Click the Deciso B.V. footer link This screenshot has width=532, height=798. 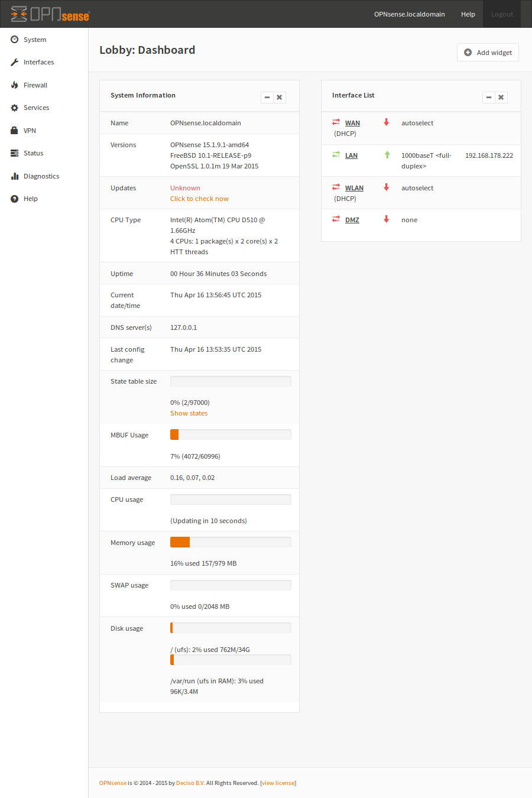(190, 783)
